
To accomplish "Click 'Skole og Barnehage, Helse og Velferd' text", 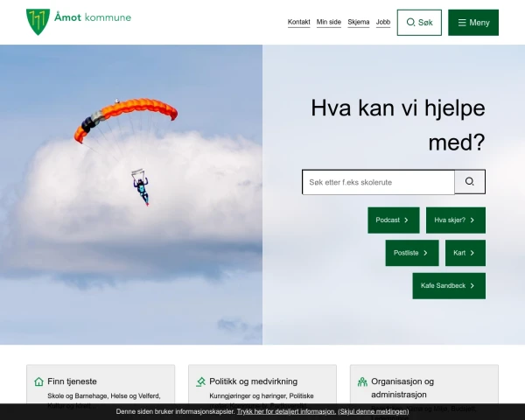I will [104, 395].
